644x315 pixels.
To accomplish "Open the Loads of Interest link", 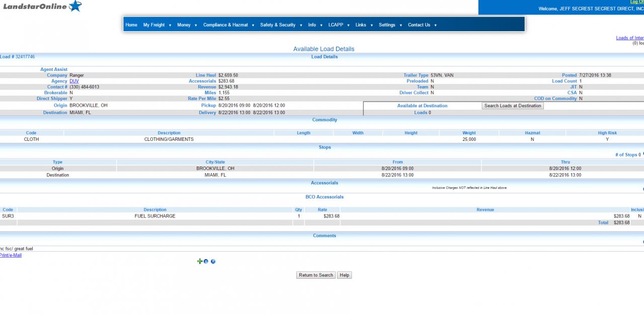I will tap(629, 38).
